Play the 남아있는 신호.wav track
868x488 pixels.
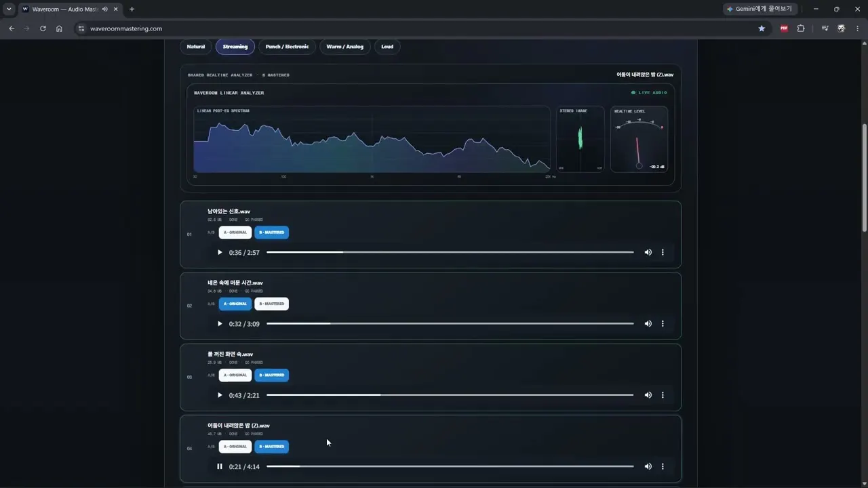click(220, 252)
